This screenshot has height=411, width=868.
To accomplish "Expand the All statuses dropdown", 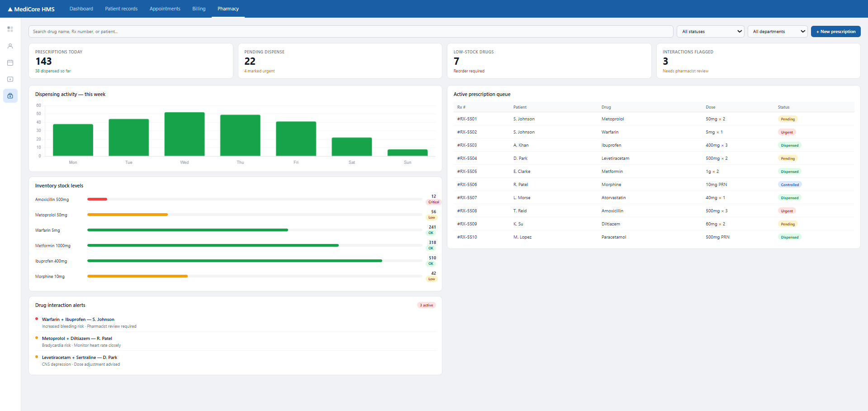I will pyautogui.click(x=710, y=32).
